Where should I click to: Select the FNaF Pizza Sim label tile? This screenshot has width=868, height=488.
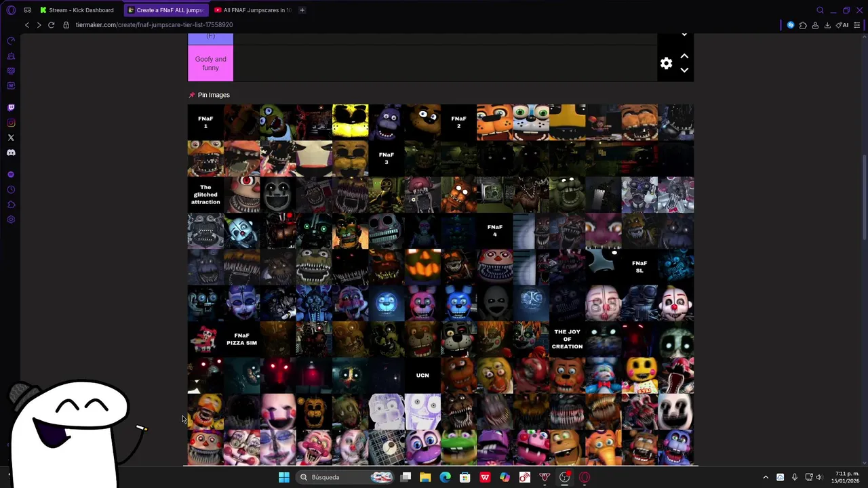click(x=241, y=339)
